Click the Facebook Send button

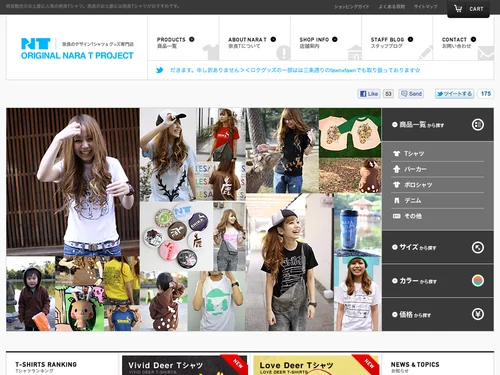pos(412,94)
